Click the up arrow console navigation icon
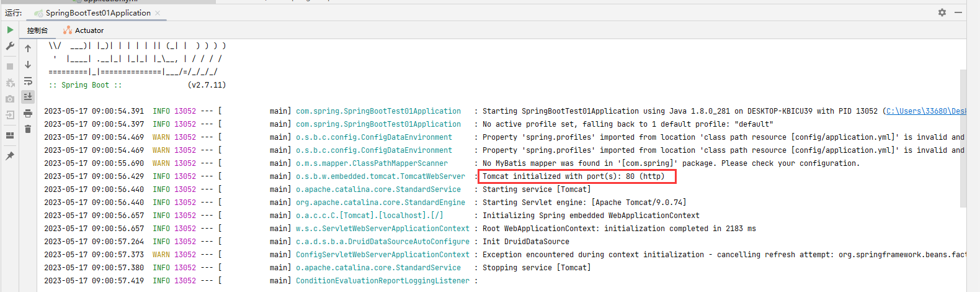Image resolution: width=980 pixels, height=292 pixels. coord(28,48)
